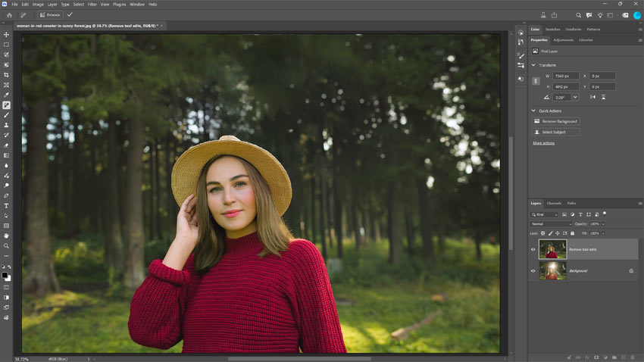The image size is (644, 362).
Task: Click the Remove Background button
Action: click(x=555, y=121)
